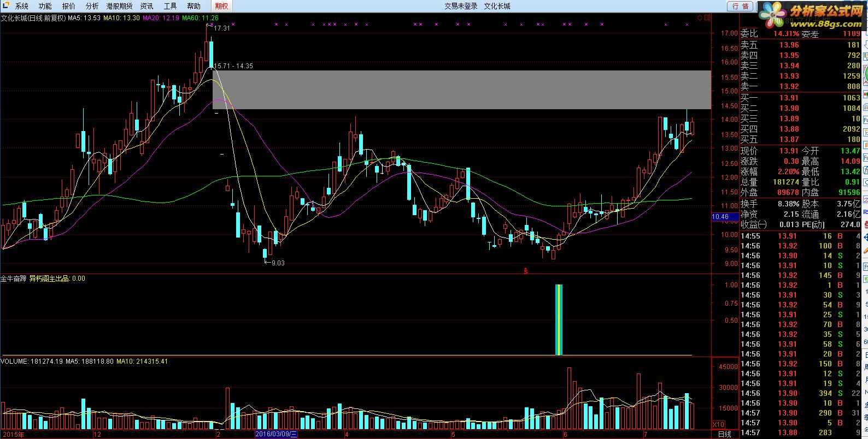Click the gray gap rectangle on chart
This screenshot has height=439, width=868.
(x=462, y=90)
